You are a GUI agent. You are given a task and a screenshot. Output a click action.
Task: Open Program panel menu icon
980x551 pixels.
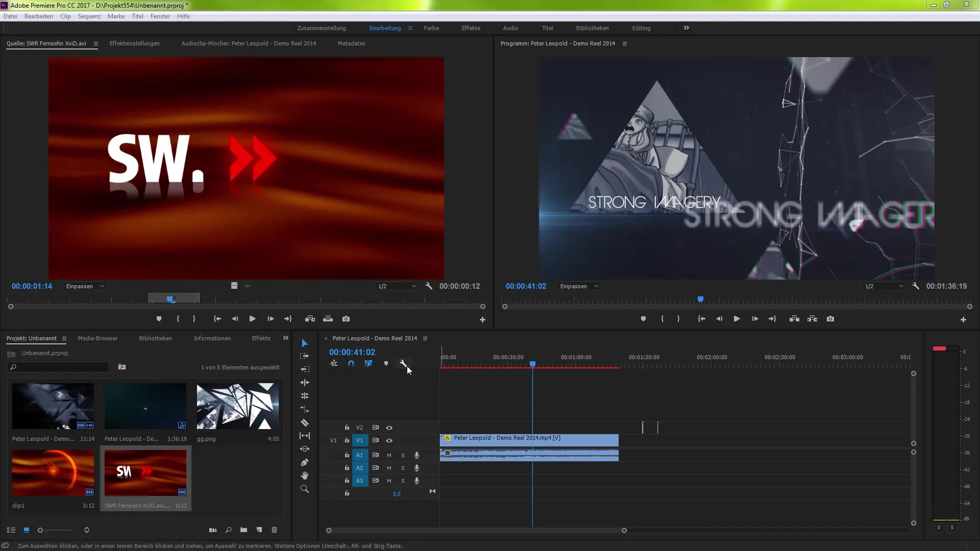pyautogui.click(x=624, y=43)
